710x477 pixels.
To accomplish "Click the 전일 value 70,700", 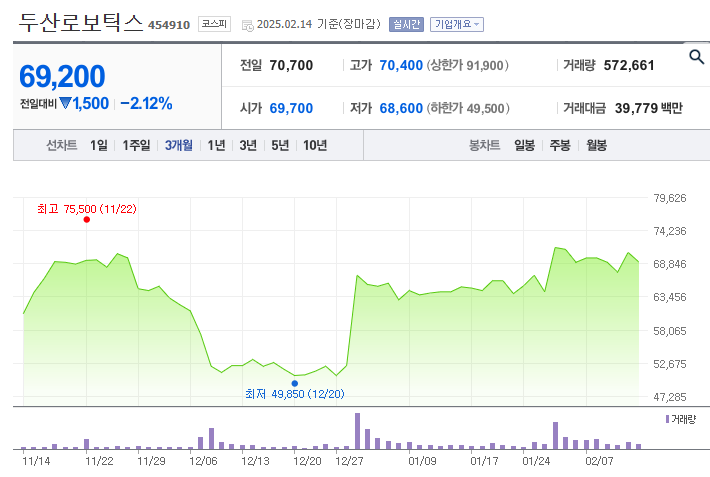I will (x=291, y=66).
